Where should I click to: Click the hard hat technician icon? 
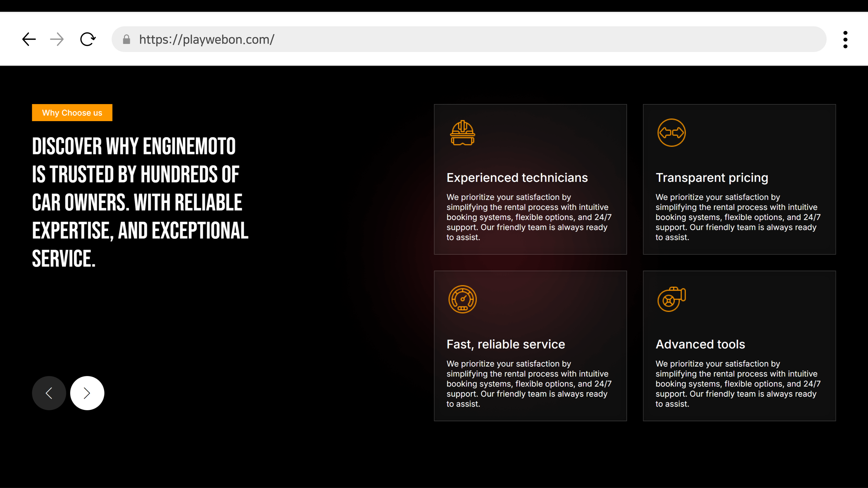(x=462, y=133)
